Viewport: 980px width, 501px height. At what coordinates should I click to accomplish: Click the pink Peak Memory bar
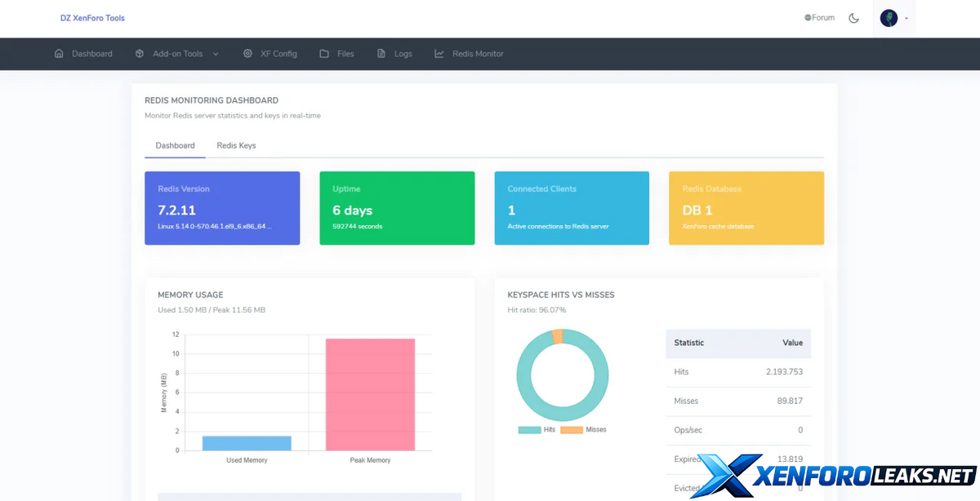370,394
